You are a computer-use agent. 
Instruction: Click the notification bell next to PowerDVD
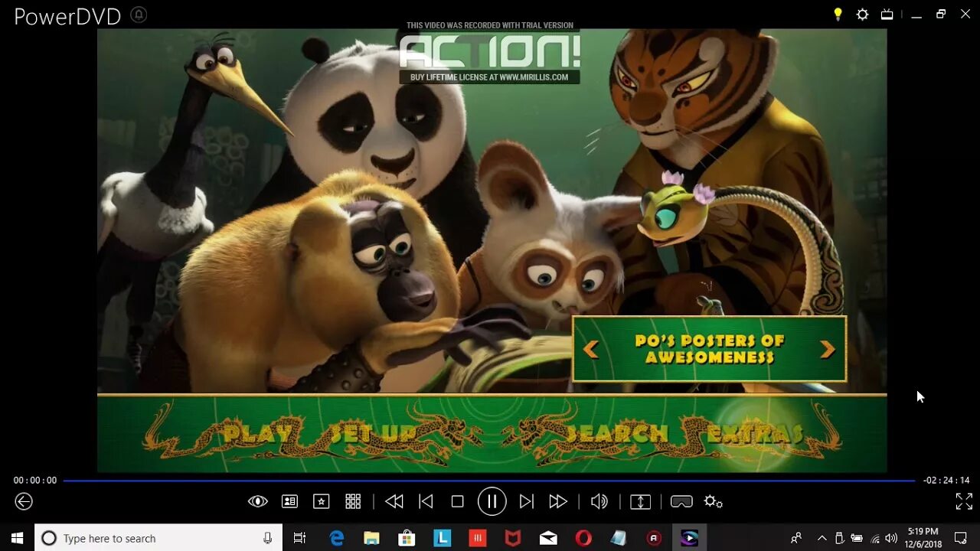[139, 15]
